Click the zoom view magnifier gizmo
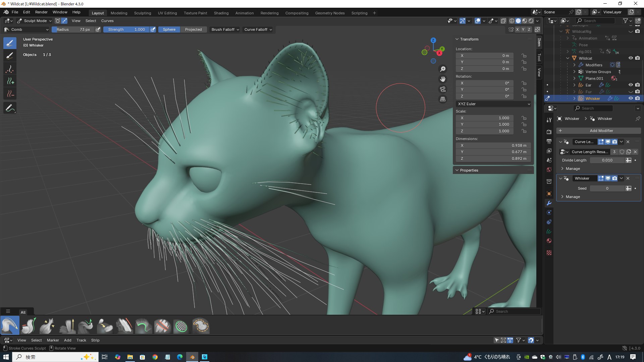The image size is (644, 362). [x=443, y=69]
